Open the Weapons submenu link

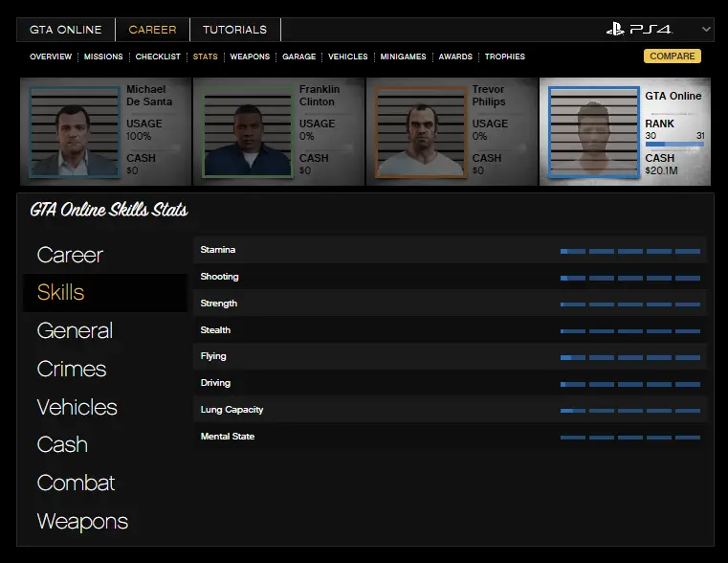(250, 56)
